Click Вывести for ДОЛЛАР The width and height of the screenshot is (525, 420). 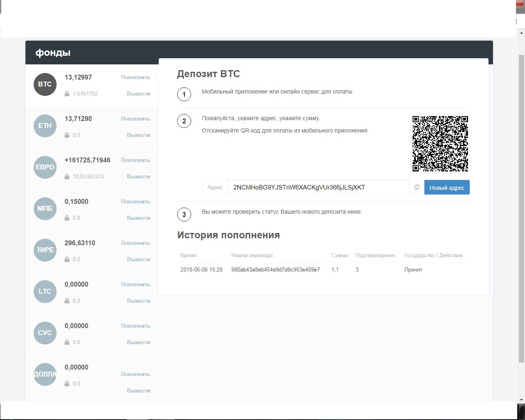[139, 390]
